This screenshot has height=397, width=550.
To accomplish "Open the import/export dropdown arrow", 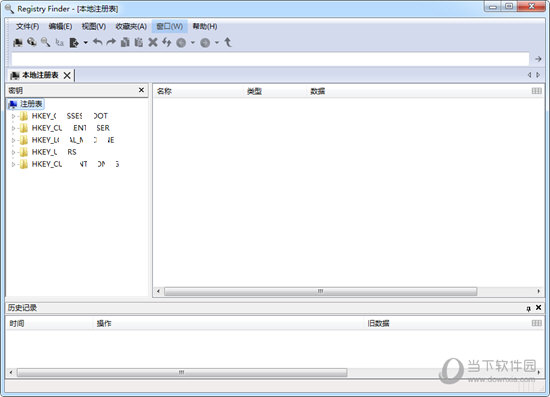I will [x=85, y=43].
